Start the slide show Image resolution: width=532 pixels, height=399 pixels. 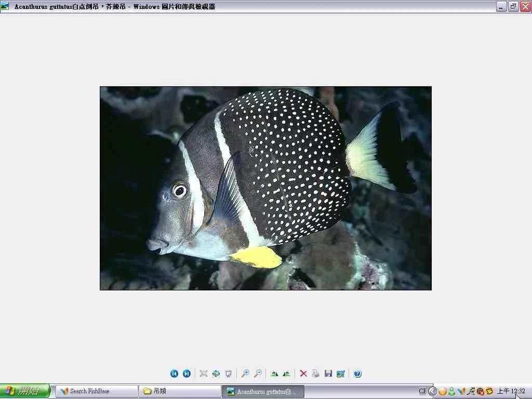[x=228, y=374]
